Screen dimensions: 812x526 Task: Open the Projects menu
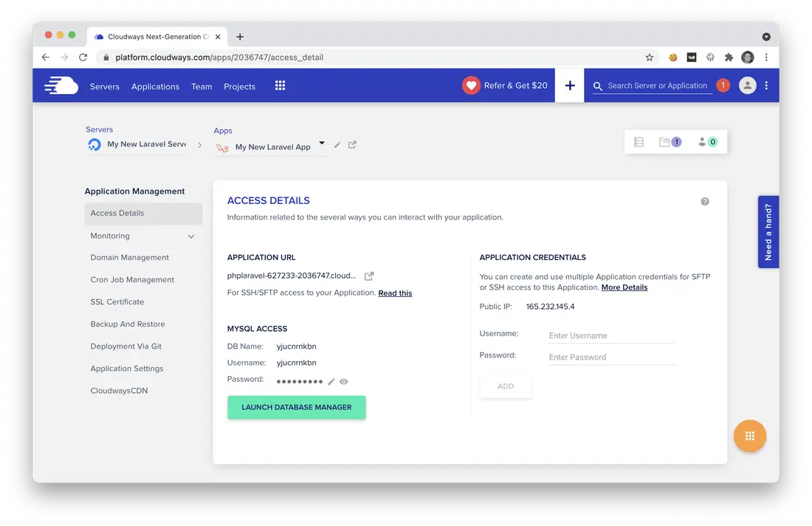point(239,86)
